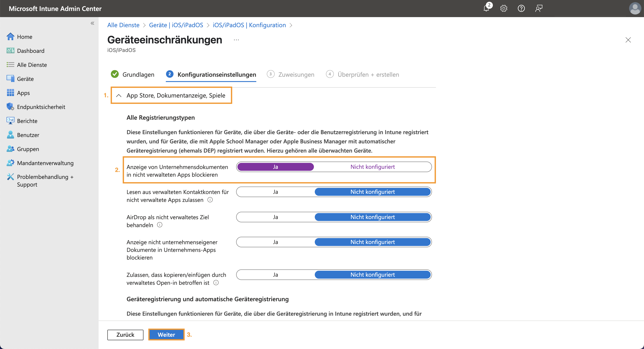Click the Home house icon
644x349 pixels.
click(x=10, y=37)
